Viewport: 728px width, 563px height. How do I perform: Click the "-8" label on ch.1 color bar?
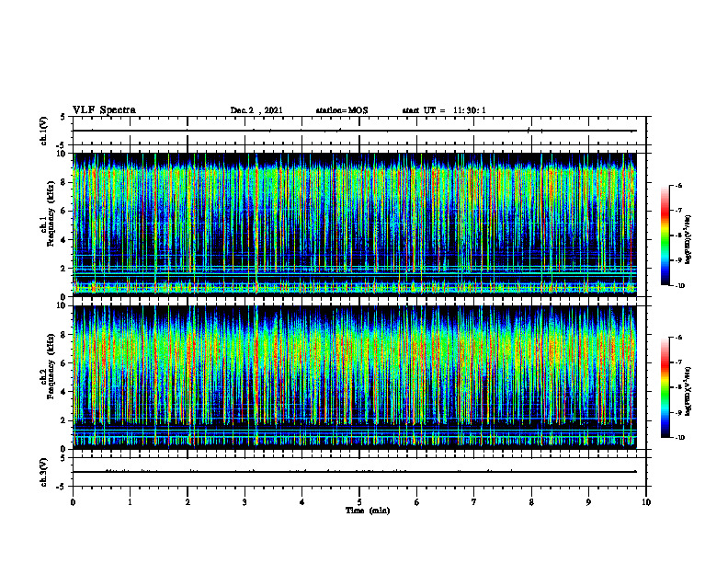pos(678,236)
